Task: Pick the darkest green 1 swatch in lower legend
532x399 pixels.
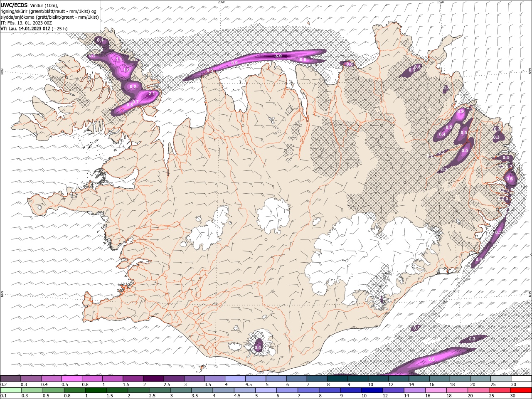Action: point(96,390)
